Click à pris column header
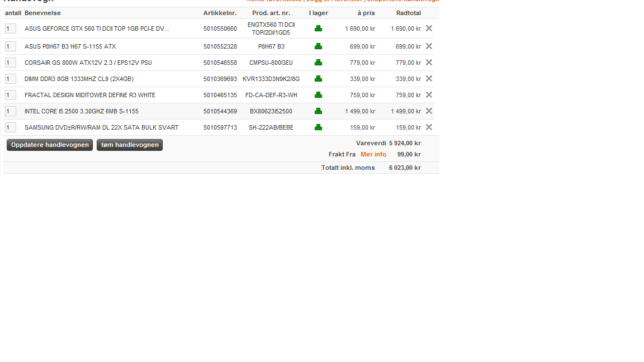Image resolution: width=644 pixels, height=362 pixels. tap(366, 13)
